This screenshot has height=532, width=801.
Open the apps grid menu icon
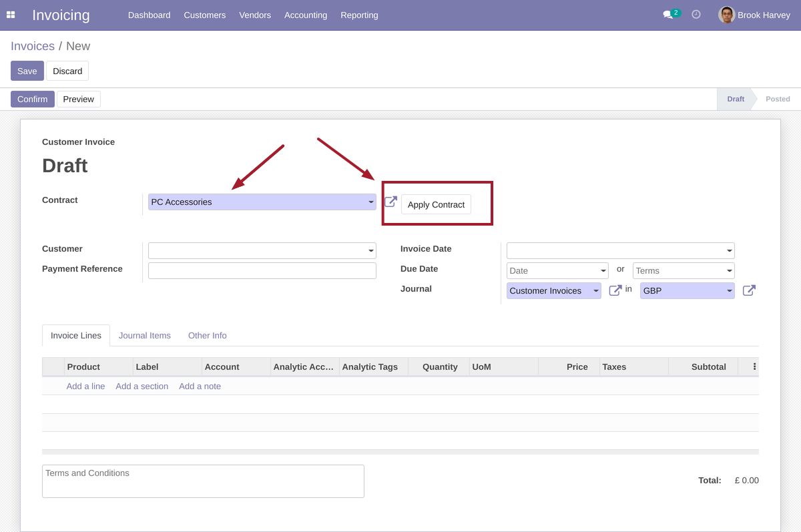[x=11, y=15]
